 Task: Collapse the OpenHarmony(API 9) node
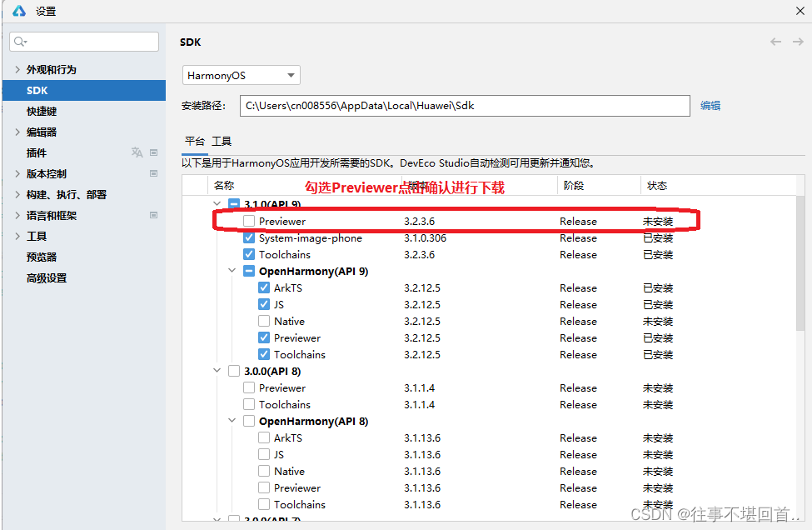(232, 271)
